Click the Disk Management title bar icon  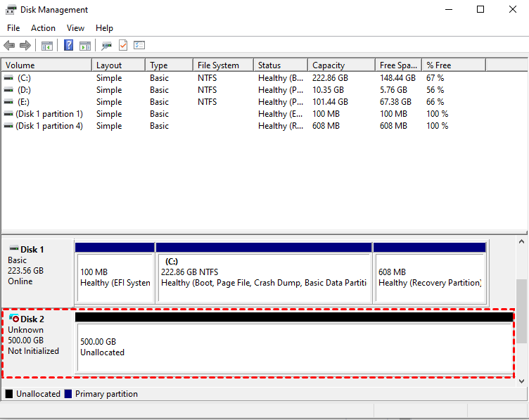pyautogui.click(x=11, y=10)
